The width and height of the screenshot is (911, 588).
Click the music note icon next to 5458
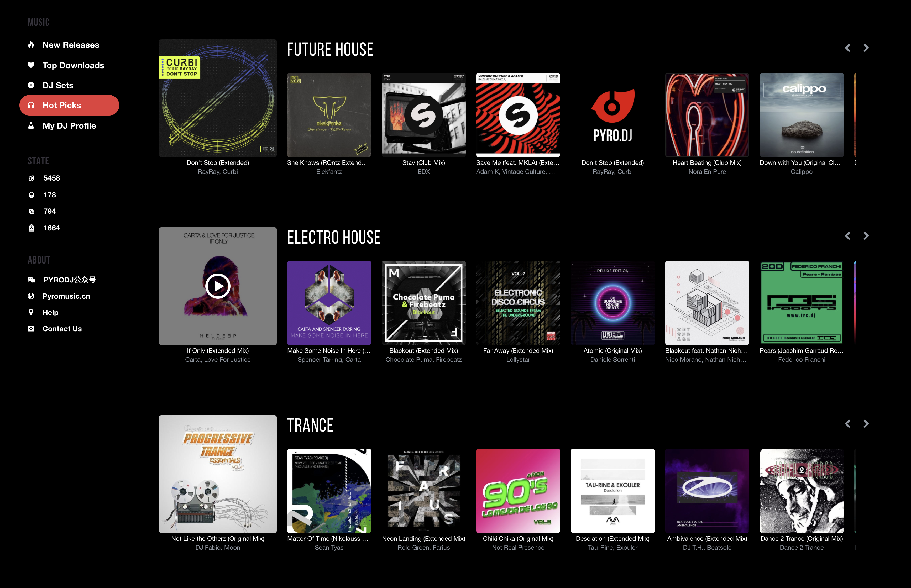click(31, 178)
